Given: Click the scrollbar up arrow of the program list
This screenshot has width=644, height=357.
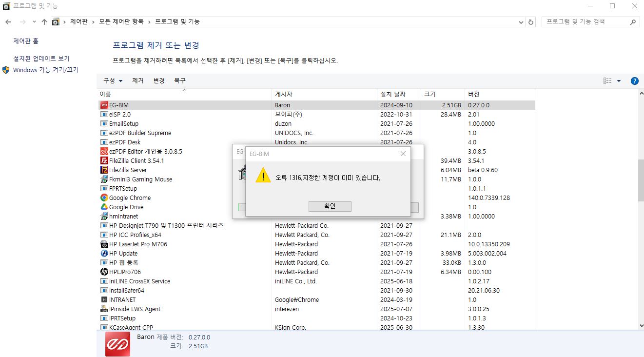Looking at the screenshot, I should 641,94.
